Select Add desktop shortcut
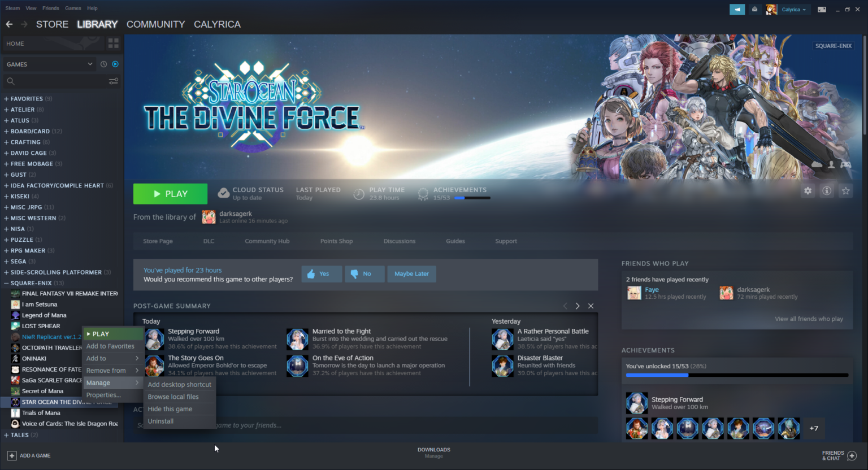 coord(179,385)
